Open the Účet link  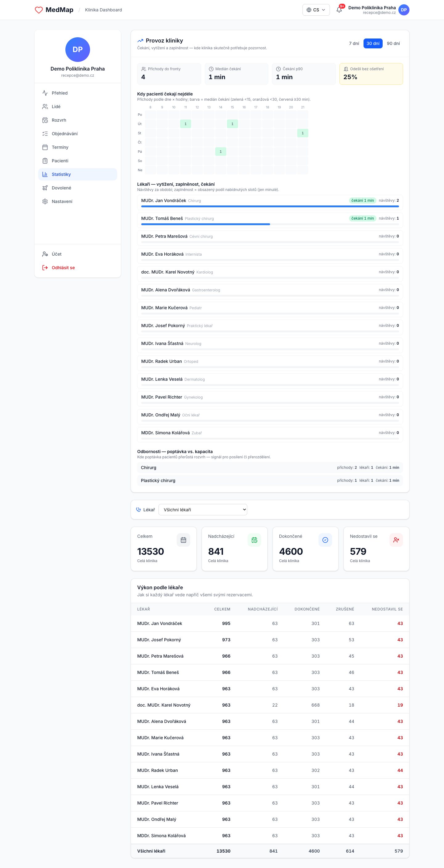(78, 254)
